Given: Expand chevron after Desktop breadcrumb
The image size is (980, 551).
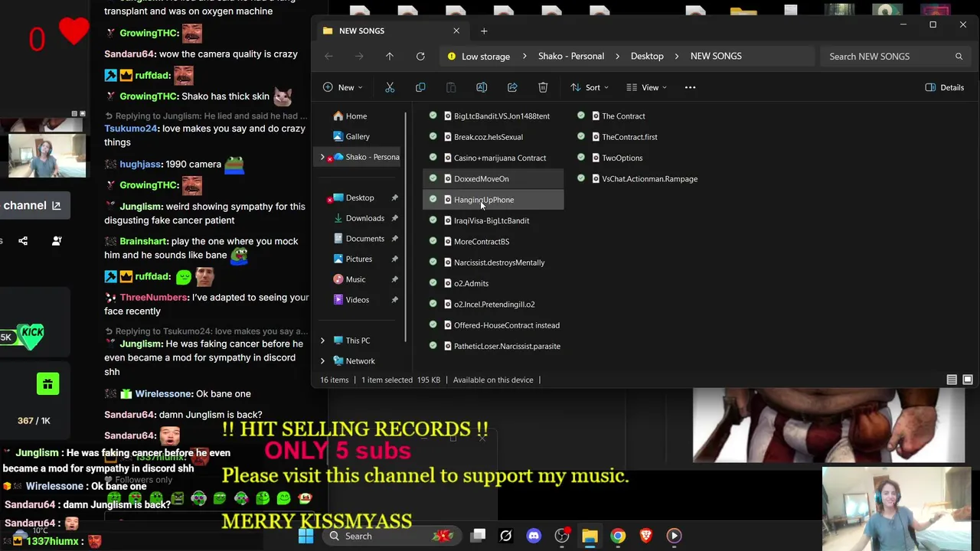Looking at the screenshot, I should [677, 56].
